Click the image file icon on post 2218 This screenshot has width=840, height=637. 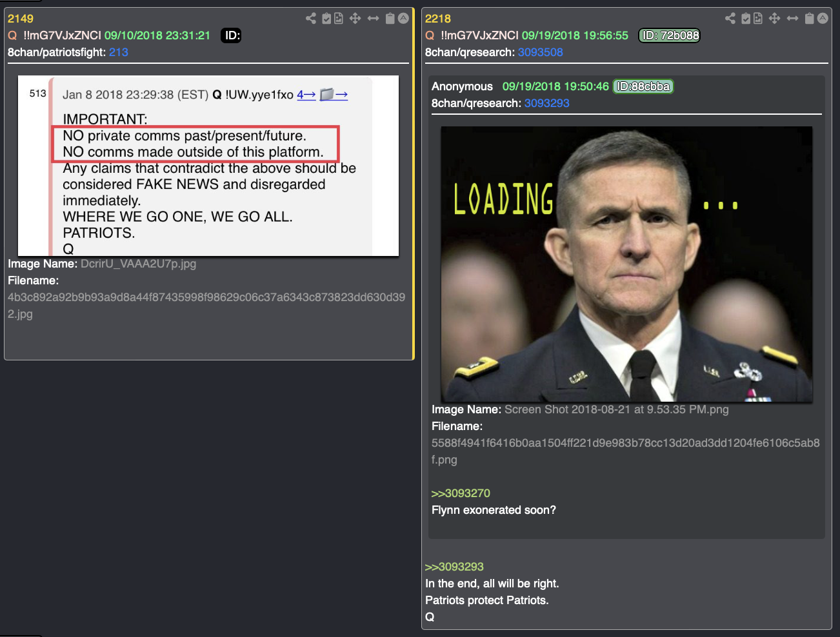(x=757, y=18)
